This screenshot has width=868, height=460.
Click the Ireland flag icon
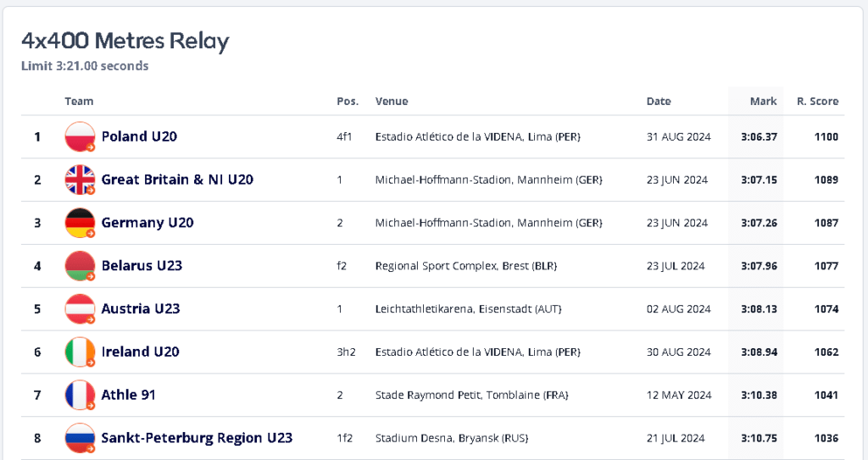(80, 352)
